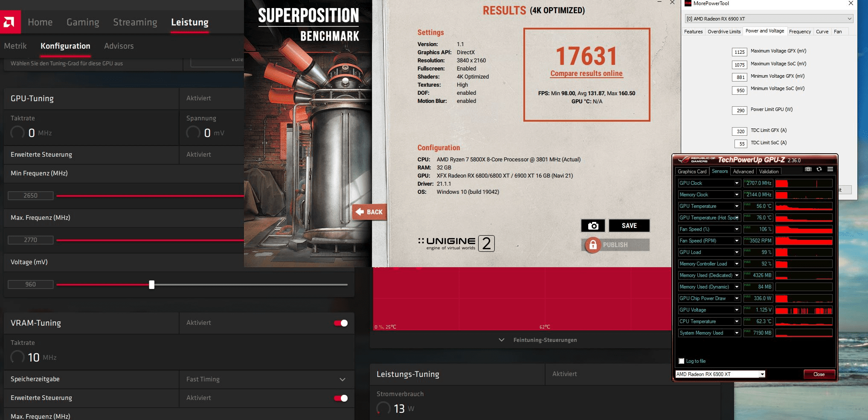868x420 pixels.
Task: Click the TDC Limit SoC field
Action: coord(740,144)
